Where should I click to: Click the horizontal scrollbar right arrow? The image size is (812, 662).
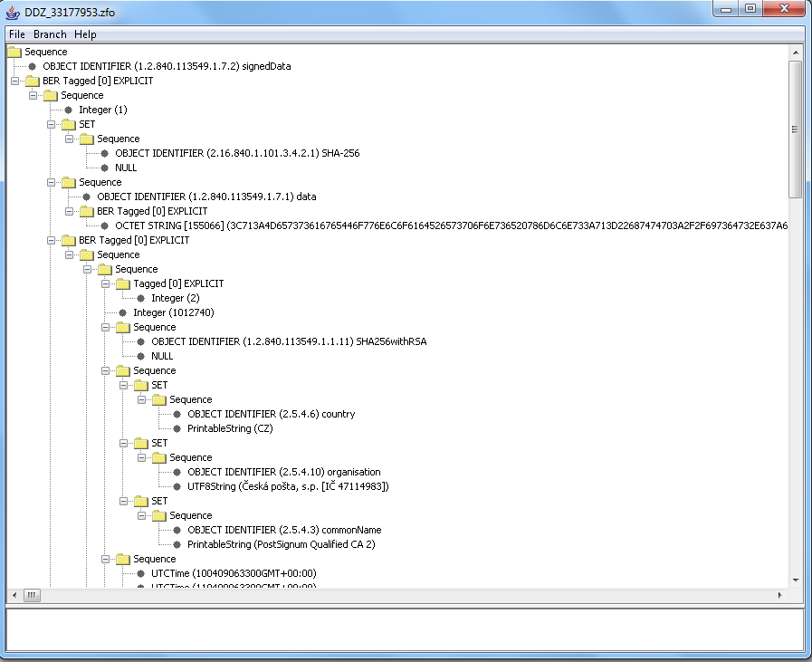coord(781,595)
